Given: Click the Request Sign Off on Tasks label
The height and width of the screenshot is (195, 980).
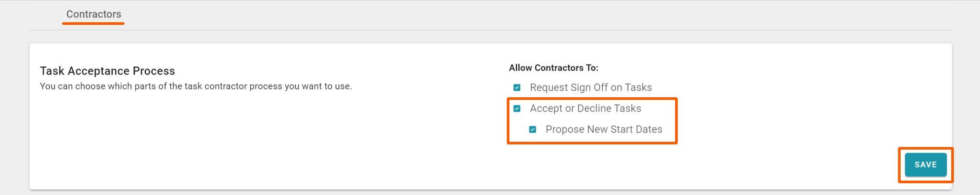Looking at the screenshot, I should click(591, 88).
